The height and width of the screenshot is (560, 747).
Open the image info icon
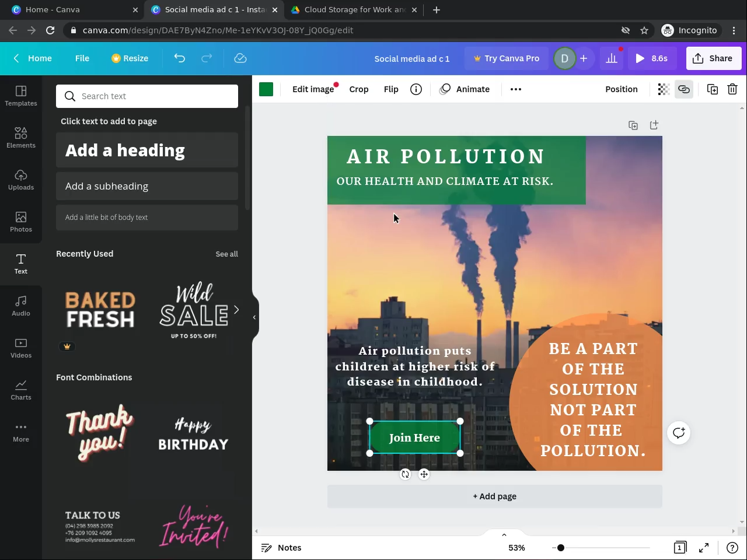416,89
